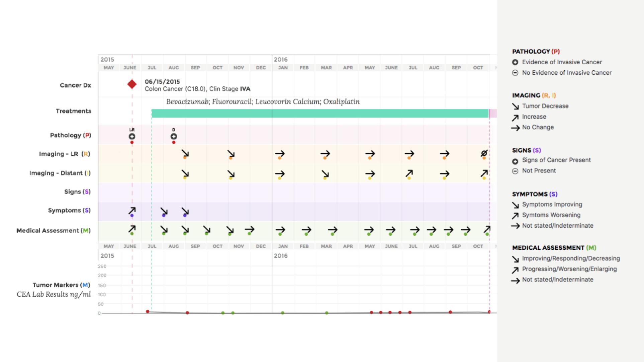Click the Tumor Decrease legend arrow

tap(515, 106)
